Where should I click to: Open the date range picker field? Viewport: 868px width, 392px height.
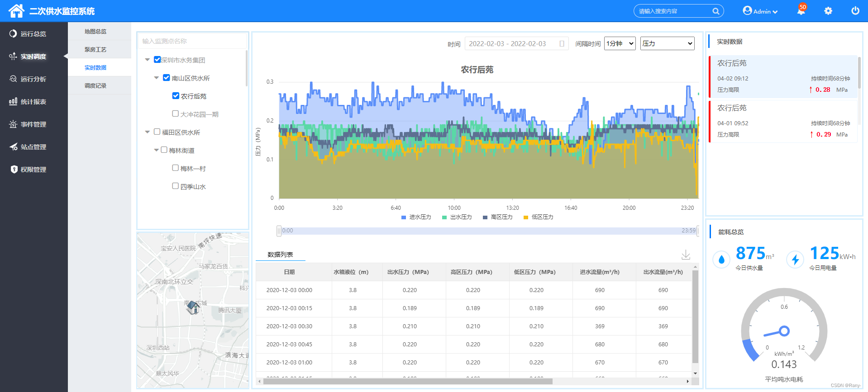pos(516,44)
